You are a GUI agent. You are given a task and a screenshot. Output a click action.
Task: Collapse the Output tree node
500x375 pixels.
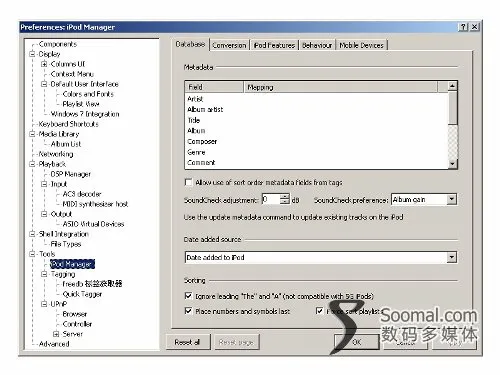[44, 214]
